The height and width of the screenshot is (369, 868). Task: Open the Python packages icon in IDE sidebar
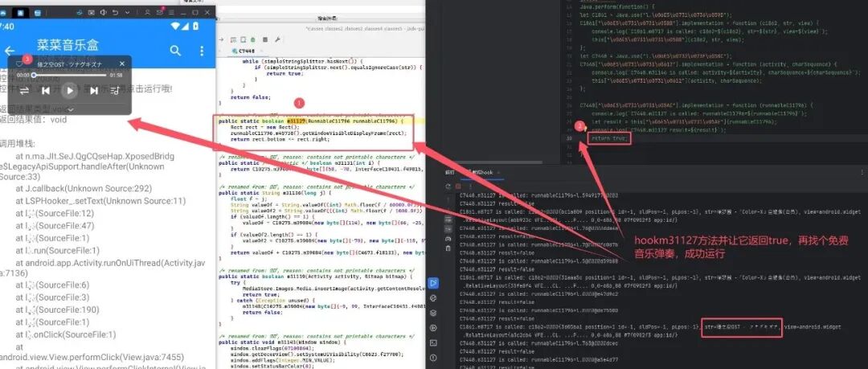[433, 298]
